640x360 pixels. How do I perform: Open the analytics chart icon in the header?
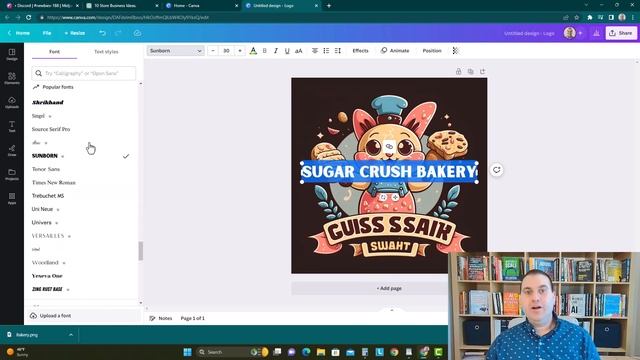pyautogui.click(x=596, y=33)
